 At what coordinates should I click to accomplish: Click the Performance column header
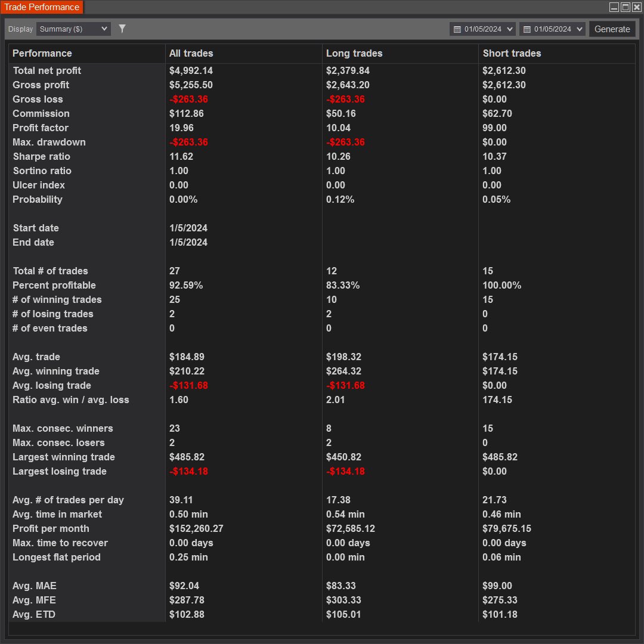point(42,53)
